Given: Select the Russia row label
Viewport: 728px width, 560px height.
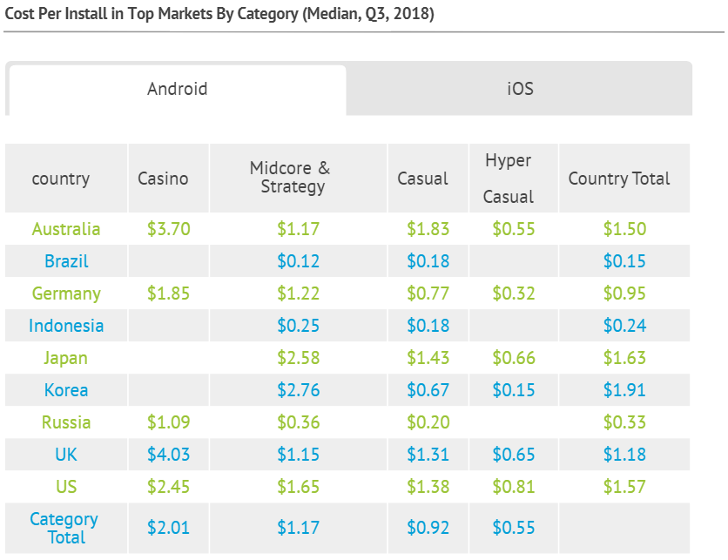Looking at the screenshot, I should click(x=66, y=422).
